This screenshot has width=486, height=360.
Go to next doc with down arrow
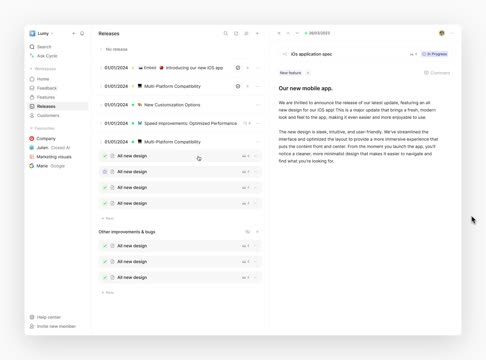pyautogui.click(x=297, y=33)
